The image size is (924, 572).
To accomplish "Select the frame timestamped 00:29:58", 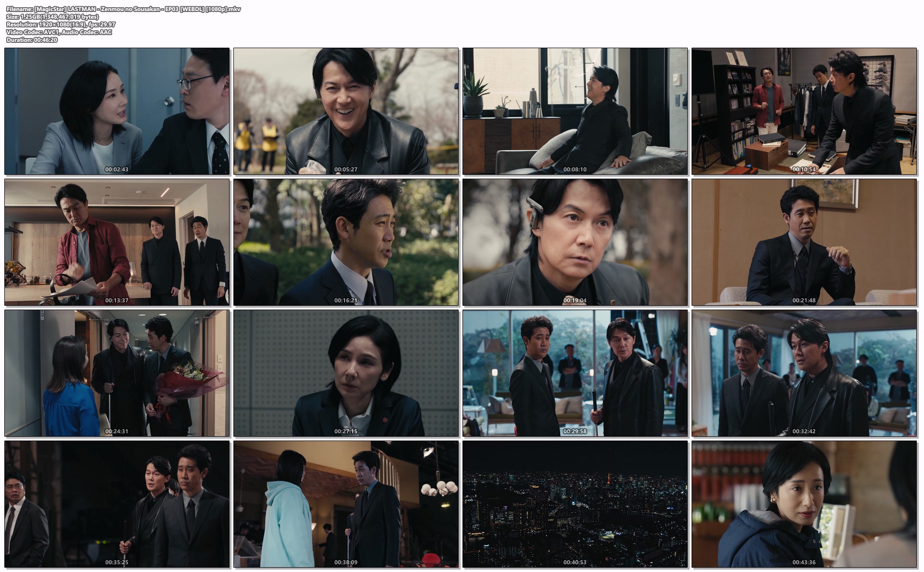I will coord(575,373).
